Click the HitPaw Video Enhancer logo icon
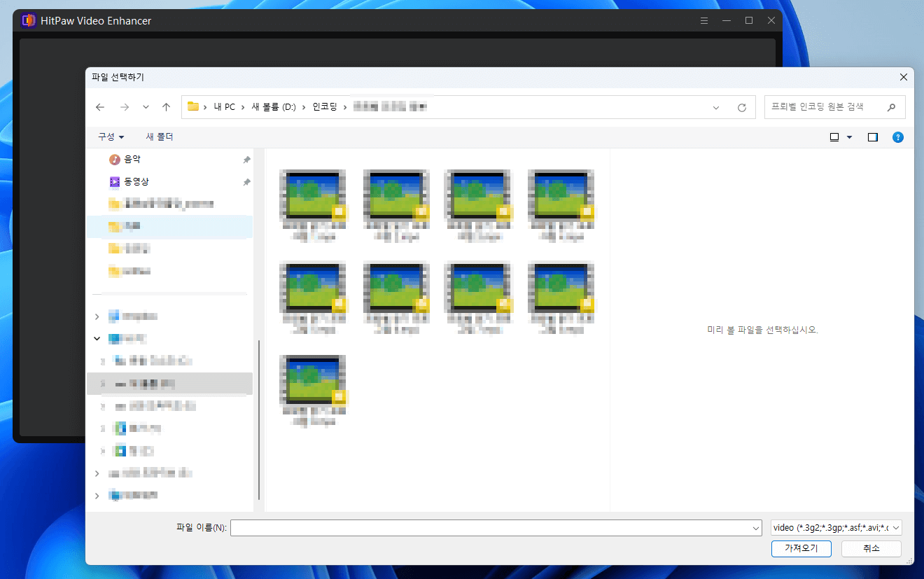Screen dimensions: 924x579 click(x=29, y=20)
